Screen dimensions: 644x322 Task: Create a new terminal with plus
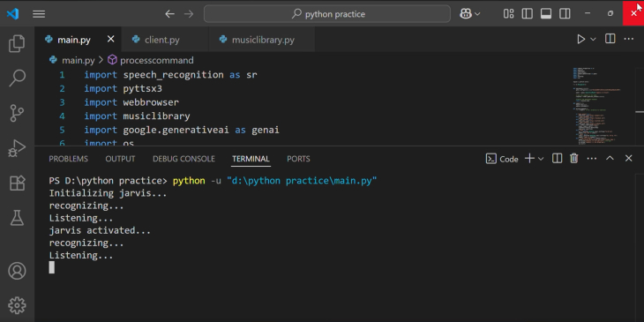tap(530, 159)
